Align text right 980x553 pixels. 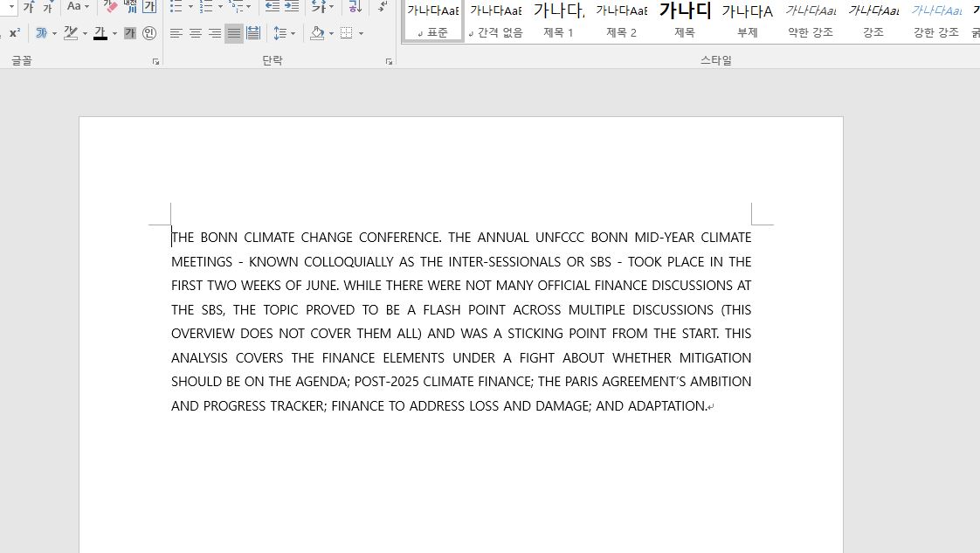click(x=215, y=33)
